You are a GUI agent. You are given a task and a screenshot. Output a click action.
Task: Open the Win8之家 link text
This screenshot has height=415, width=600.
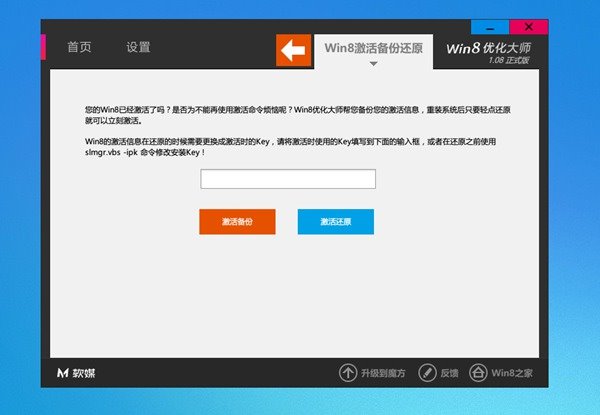tap(512, 373)
